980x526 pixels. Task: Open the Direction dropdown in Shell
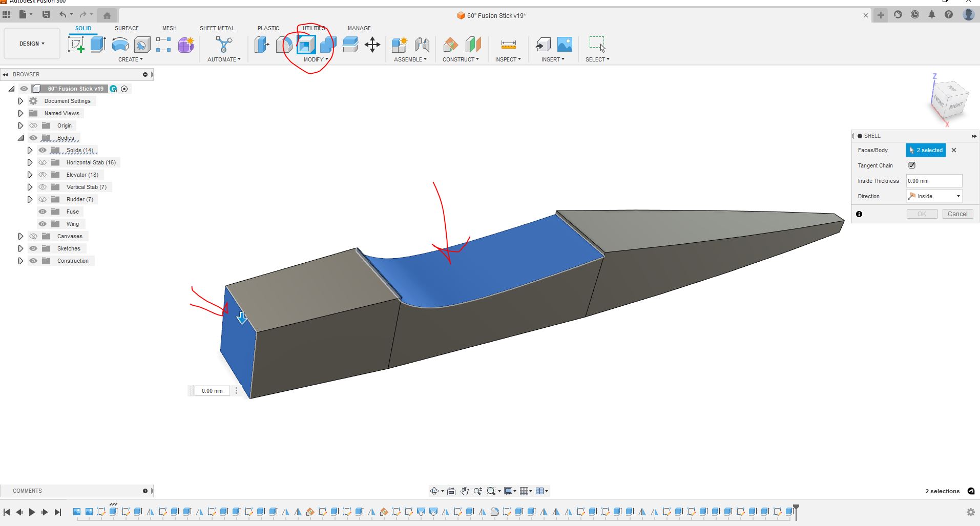934,196
